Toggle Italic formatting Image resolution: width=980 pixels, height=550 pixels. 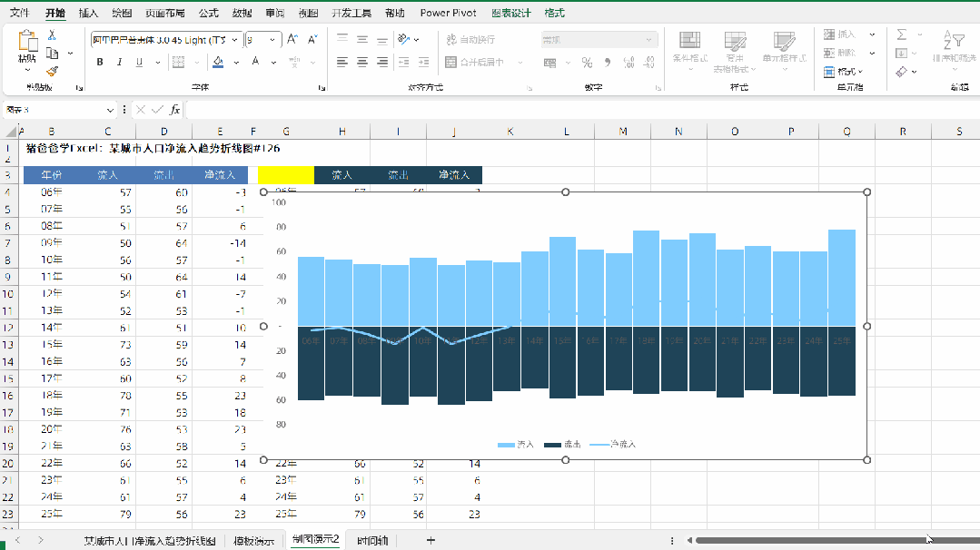[x=119, y=63]
